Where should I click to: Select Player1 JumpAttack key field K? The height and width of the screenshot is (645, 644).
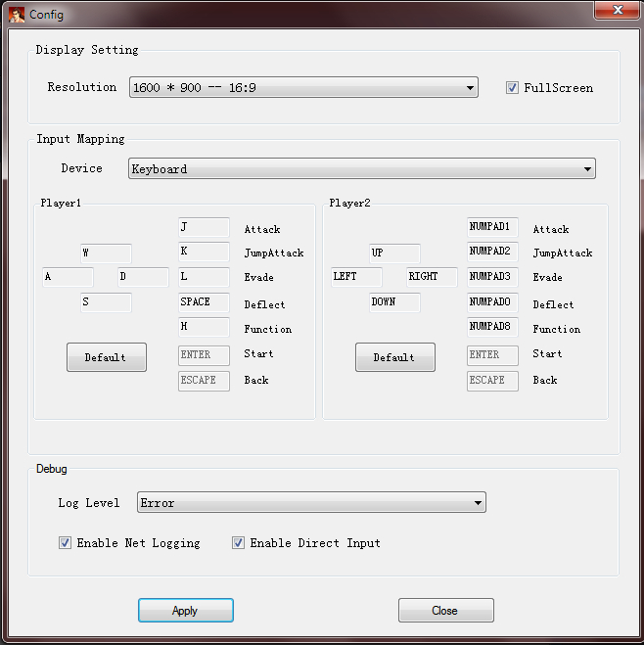pos(204,252)
